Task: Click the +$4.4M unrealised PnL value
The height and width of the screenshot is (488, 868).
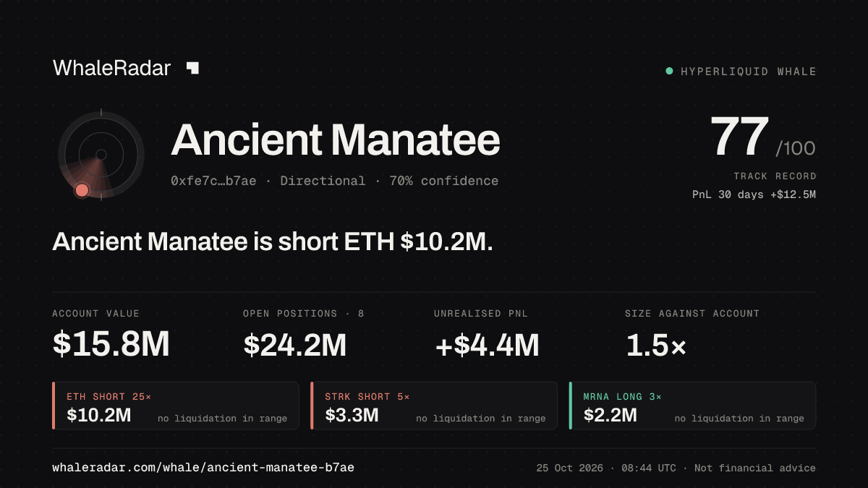Action: (x=487, y=345)
